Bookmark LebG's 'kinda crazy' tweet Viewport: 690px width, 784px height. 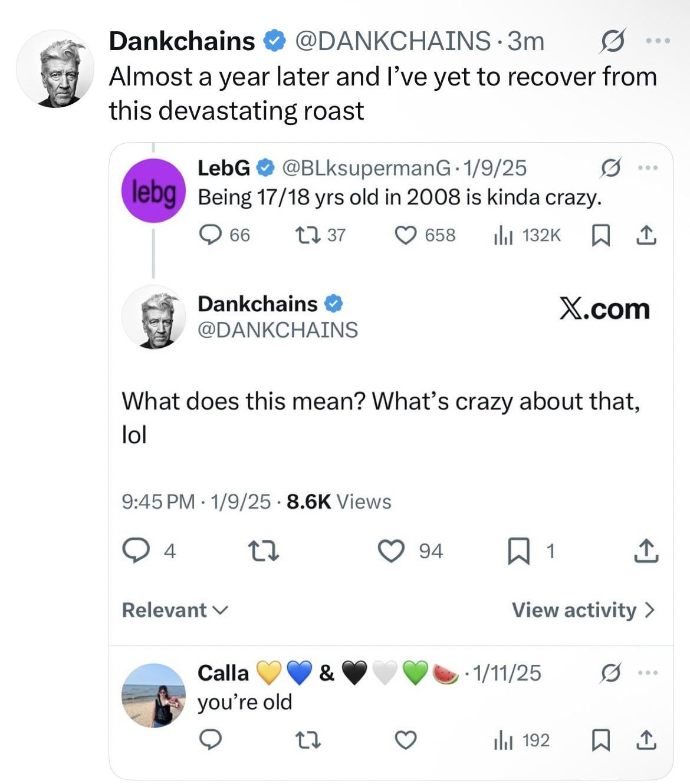coord(600,236)
